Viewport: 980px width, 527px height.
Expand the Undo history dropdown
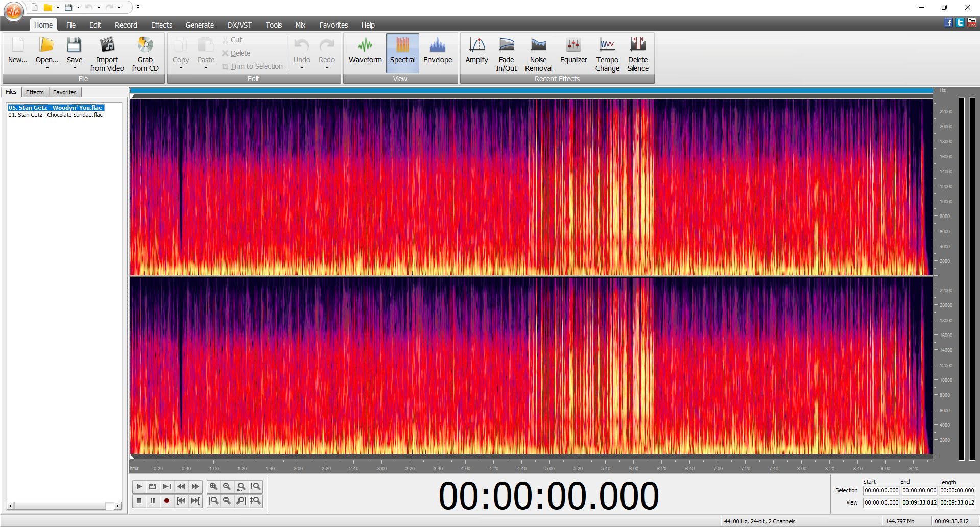point(302,68)
